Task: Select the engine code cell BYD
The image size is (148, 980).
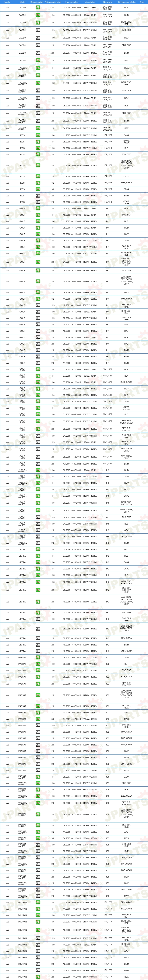Action: pyautogui.click(x=126, y=293)
